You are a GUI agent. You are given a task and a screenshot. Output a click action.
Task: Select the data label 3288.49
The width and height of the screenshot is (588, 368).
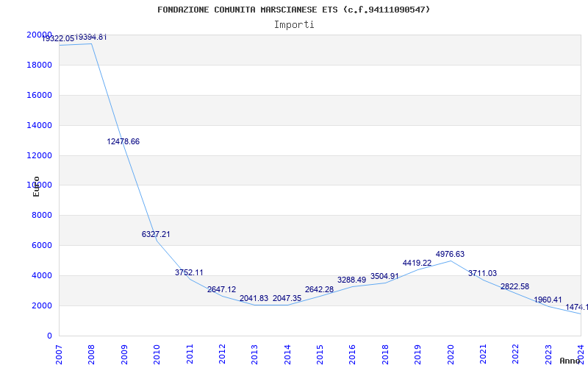[x=352, y=280]
